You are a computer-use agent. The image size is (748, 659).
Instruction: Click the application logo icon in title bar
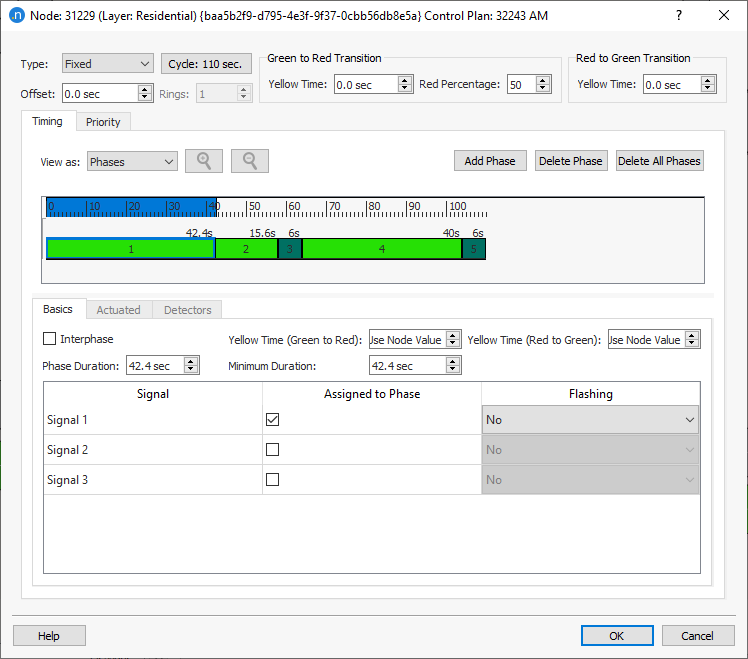16,15
